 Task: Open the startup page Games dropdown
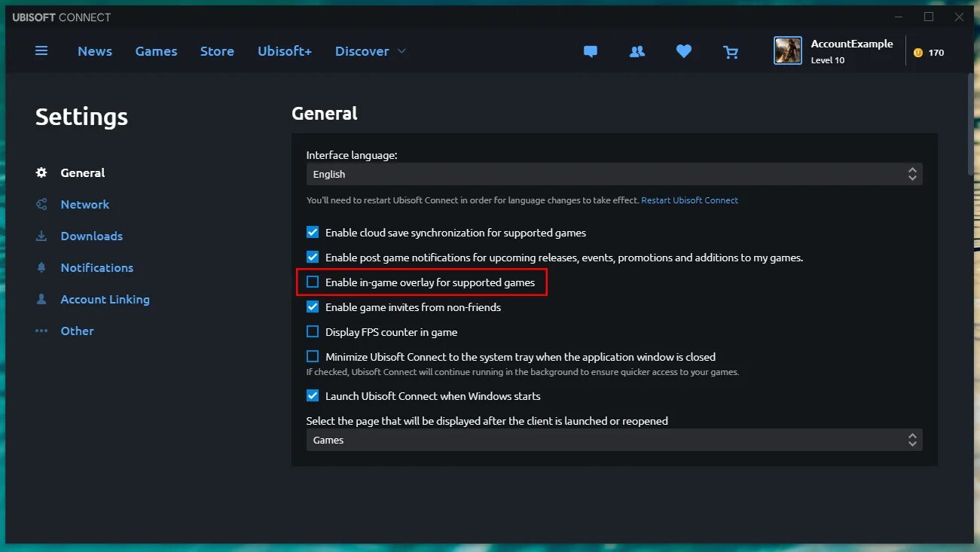click(x=614, y=440)
